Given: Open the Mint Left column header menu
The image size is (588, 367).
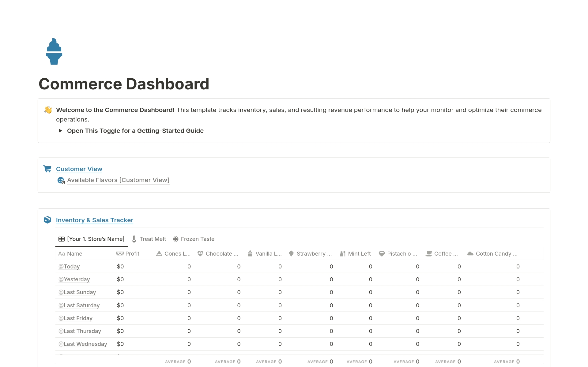Looking at the screenshot, I should (359, 253).
